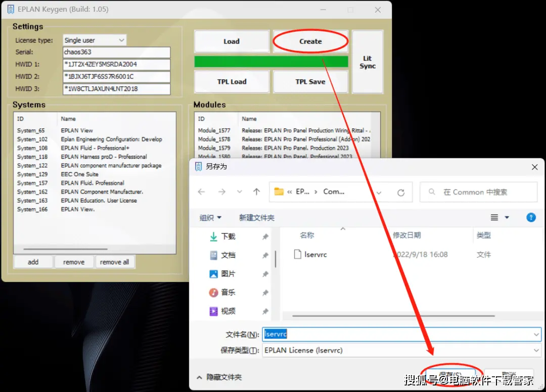The image size is (546, 392).
Task: Click the HWID 3 input field
Action: tap(117, 89)
